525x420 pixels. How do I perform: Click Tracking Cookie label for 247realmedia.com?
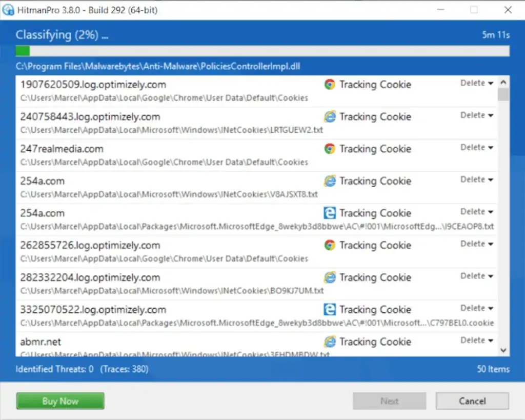point(375,149)
